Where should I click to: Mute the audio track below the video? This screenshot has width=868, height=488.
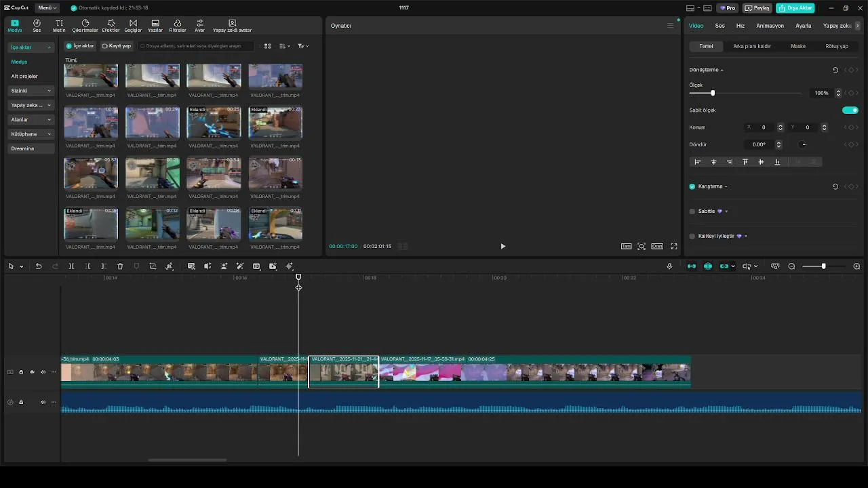(x=43, y=402)
